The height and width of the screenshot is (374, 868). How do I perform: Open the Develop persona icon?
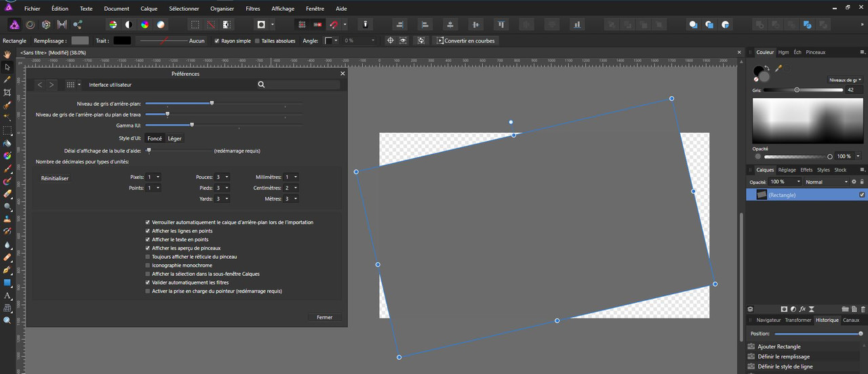coord(46,24)
